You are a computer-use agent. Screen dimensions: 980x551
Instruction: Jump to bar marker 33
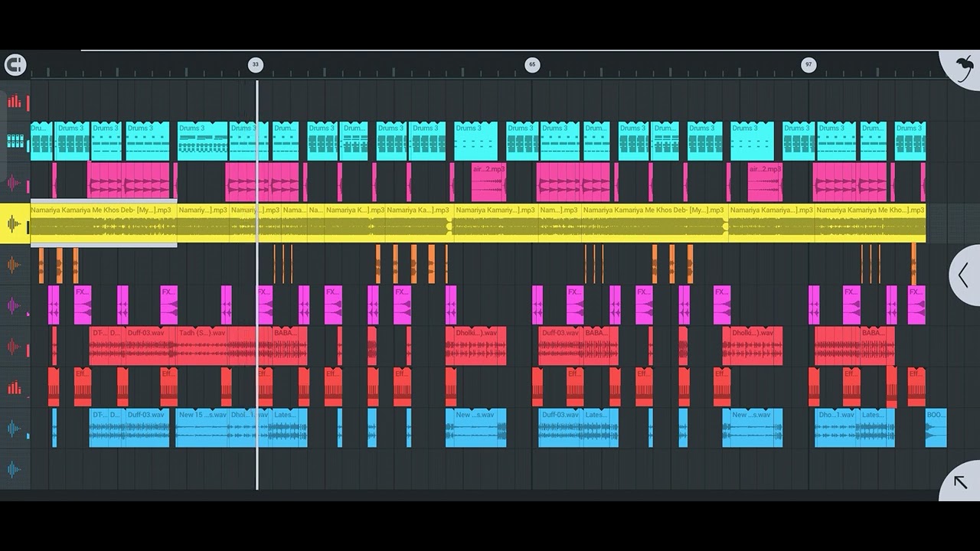click(x=256, y=65)
